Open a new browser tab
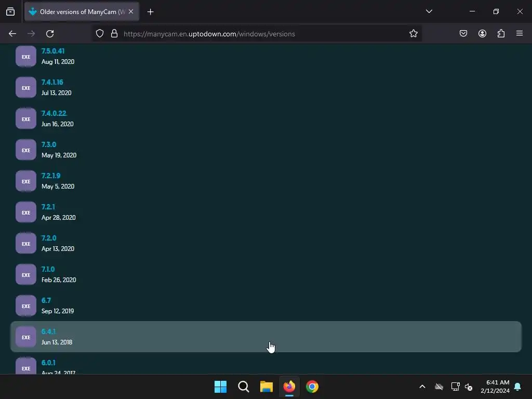532x399 pixels. click(150, 12)
